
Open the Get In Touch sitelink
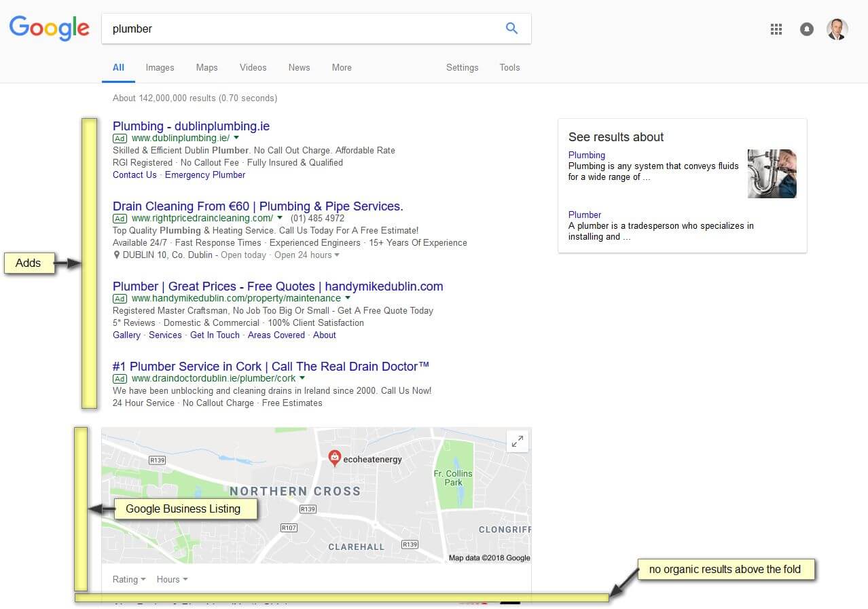click(215, 335)
